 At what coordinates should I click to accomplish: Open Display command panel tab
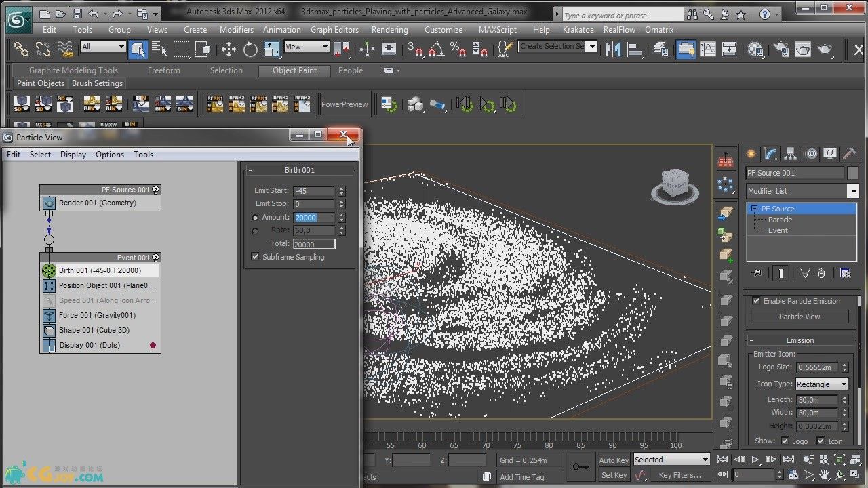[830, 154]
